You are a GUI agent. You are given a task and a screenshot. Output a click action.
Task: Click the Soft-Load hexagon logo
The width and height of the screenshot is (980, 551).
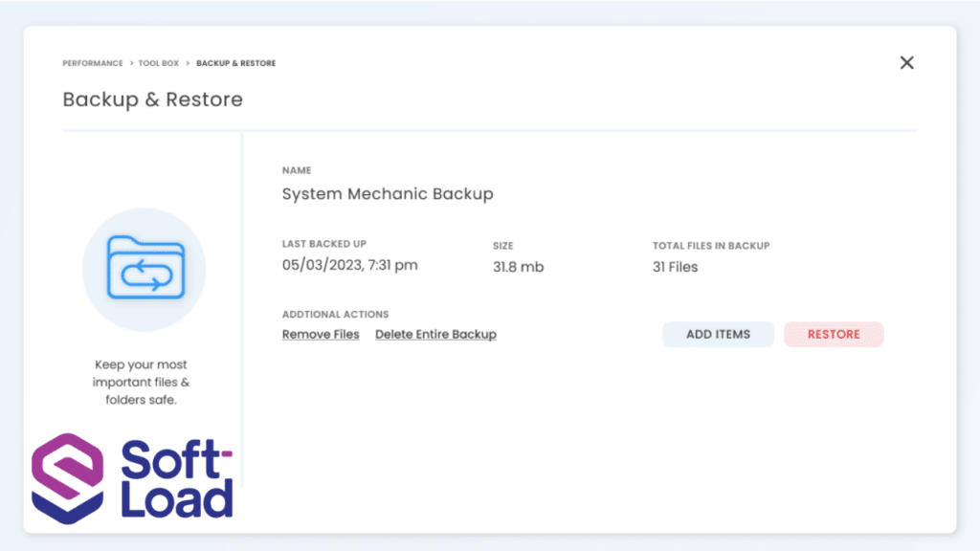click(68, 478)
